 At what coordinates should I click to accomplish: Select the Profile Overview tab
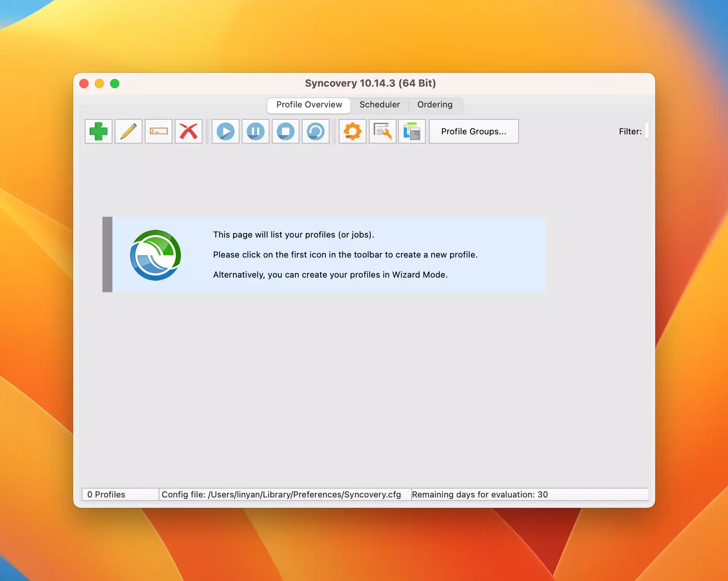(x=309, y=105)
